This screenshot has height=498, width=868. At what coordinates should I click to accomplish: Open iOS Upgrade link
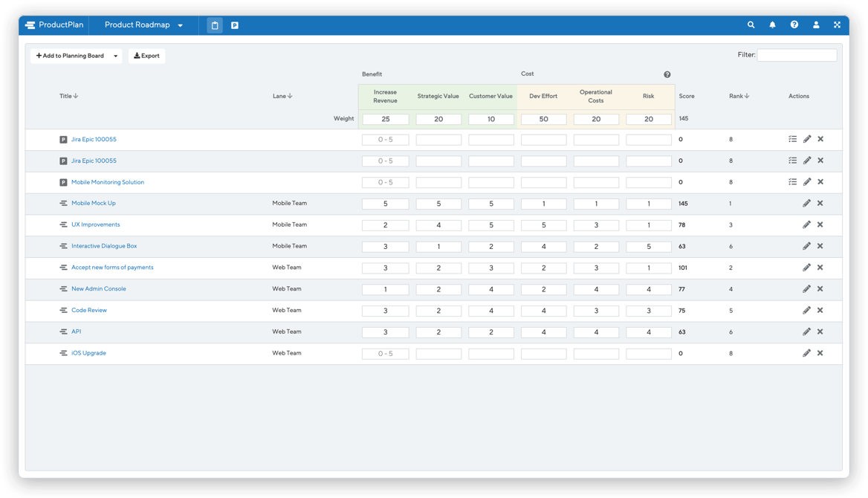[88, 353]
